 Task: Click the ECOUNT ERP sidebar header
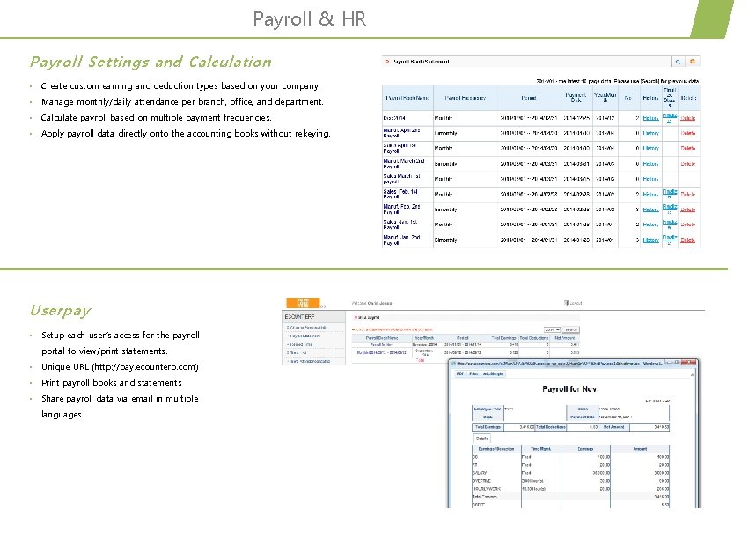pyautogui.click(x=314, y=317)
